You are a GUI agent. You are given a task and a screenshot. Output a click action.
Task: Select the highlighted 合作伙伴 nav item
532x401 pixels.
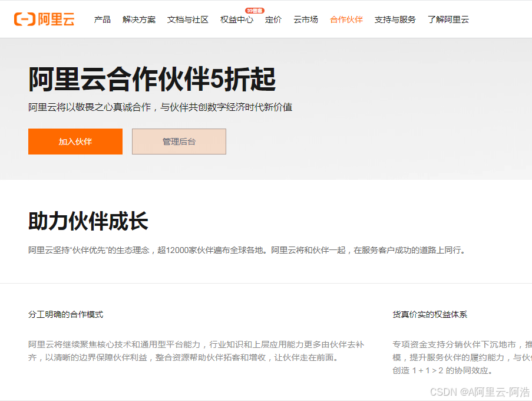tap(346, 19)
